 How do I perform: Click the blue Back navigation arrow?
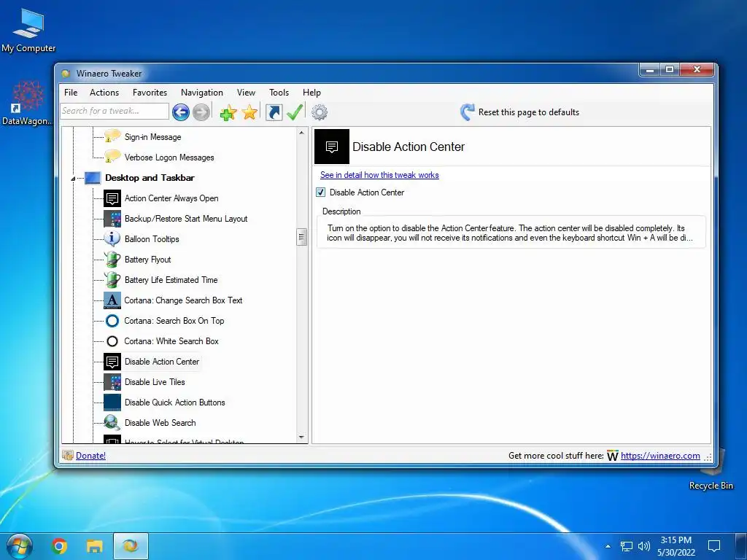[181, 112]
